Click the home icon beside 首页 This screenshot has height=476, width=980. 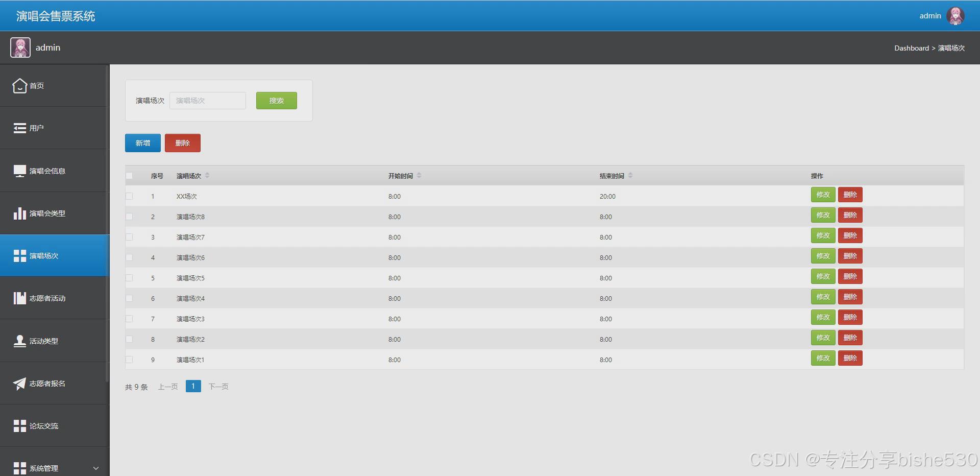point(20,85)
